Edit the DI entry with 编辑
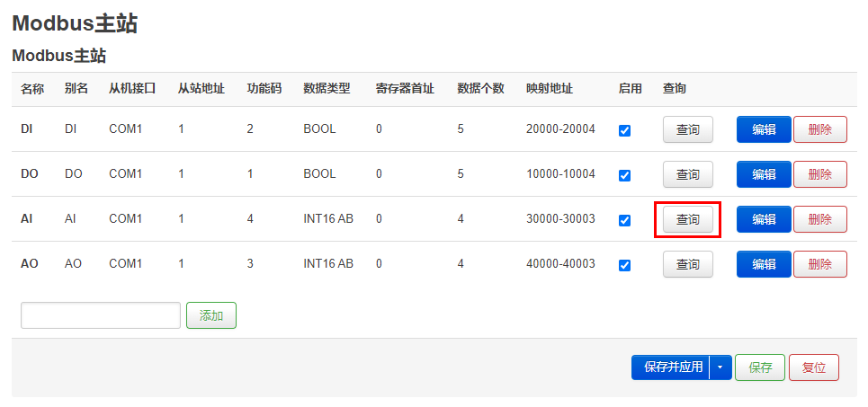The width and height of the screenshot is (868, 407). point(764,129)
